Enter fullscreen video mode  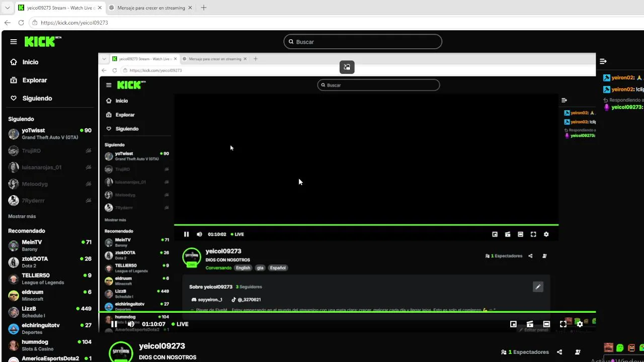pos(563,324)
